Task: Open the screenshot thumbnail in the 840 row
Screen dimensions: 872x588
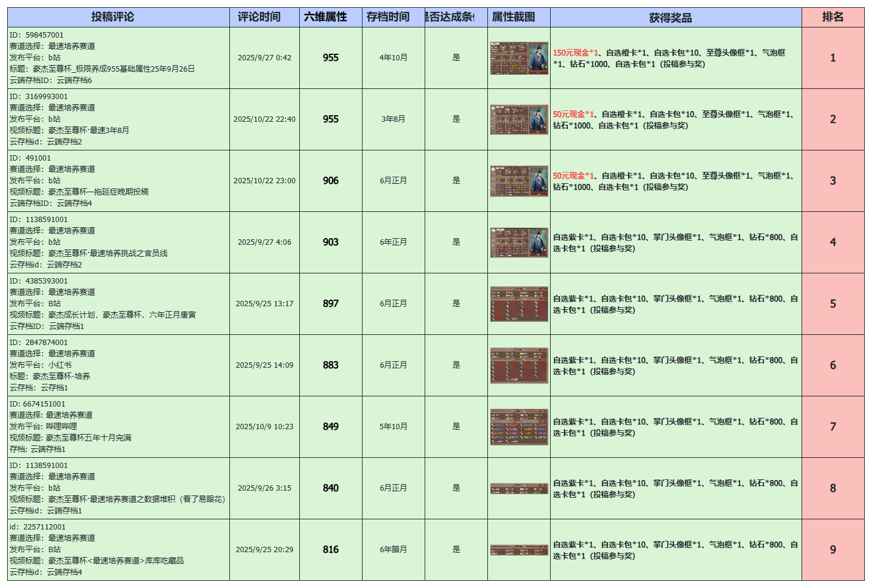Action: 519,488
